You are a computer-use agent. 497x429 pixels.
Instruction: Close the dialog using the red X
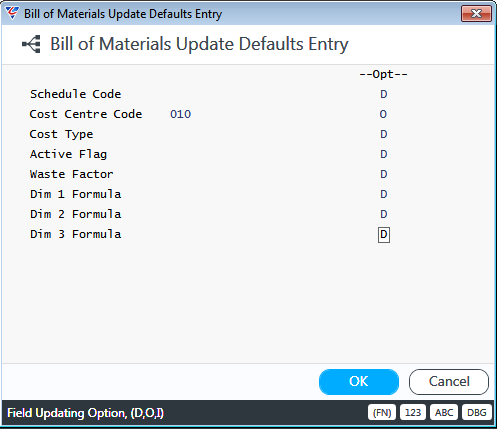[476, 14]
